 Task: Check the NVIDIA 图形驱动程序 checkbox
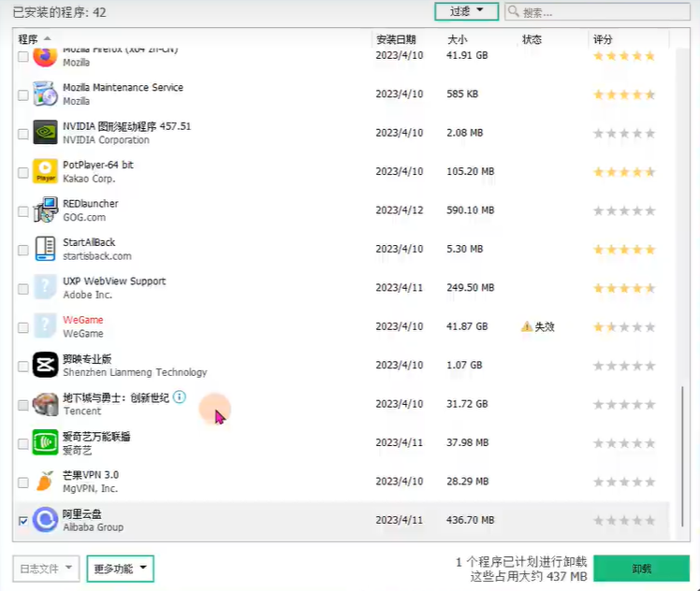click(x=22, y=134)
